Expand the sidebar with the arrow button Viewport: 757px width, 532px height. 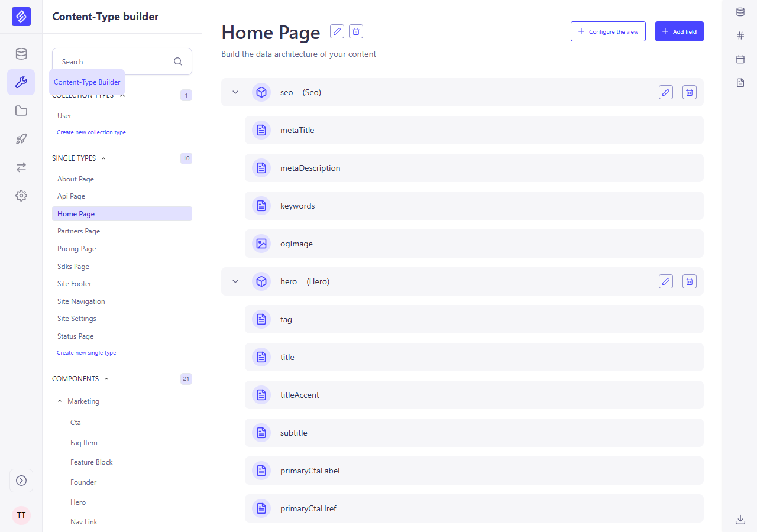[21, 481]
